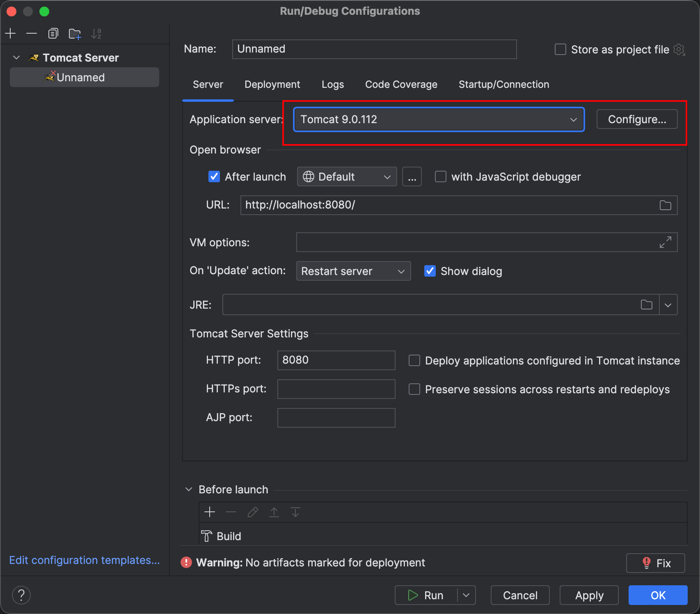Uncheck the After launch checkbox
The width and height of the screenshot is (700, 614).
click(214, 176)
